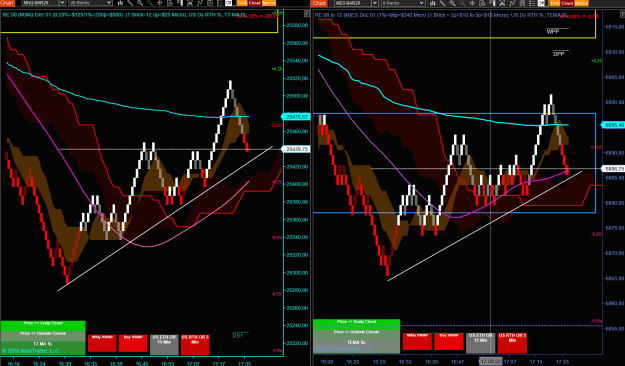Toggle the right chart orange BarCol button

click(x=581, y=3)
